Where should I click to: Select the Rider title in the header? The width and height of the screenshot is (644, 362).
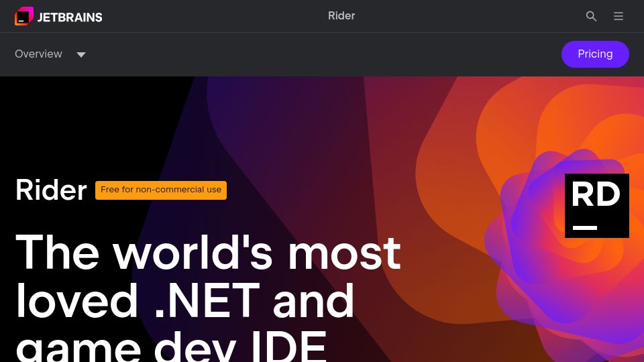341,16
